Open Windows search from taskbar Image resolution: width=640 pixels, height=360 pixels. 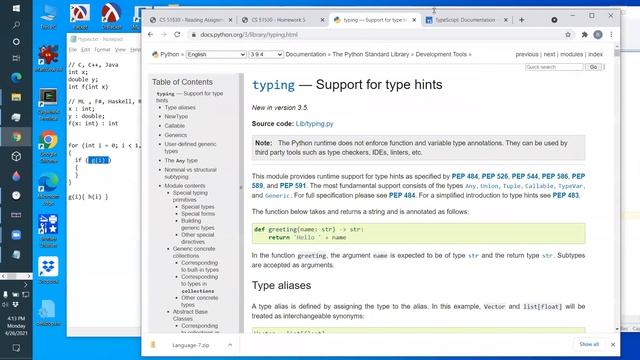click(x=16, y=25)
